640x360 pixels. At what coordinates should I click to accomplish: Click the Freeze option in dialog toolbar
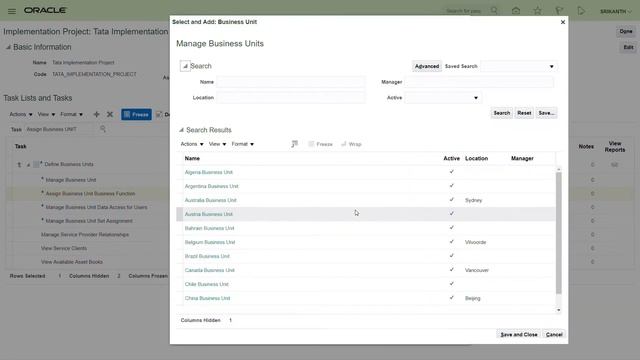pyautogui.click(x=320, y=144)
